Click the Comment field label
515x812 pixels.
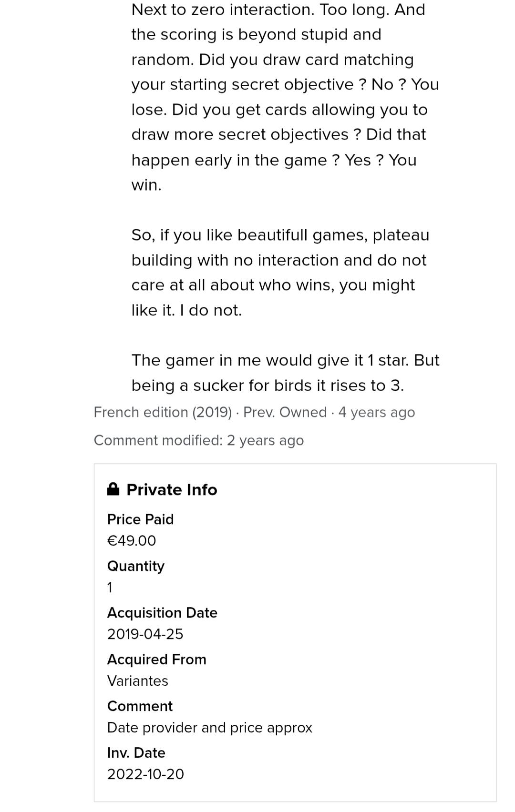pos(140,706)
